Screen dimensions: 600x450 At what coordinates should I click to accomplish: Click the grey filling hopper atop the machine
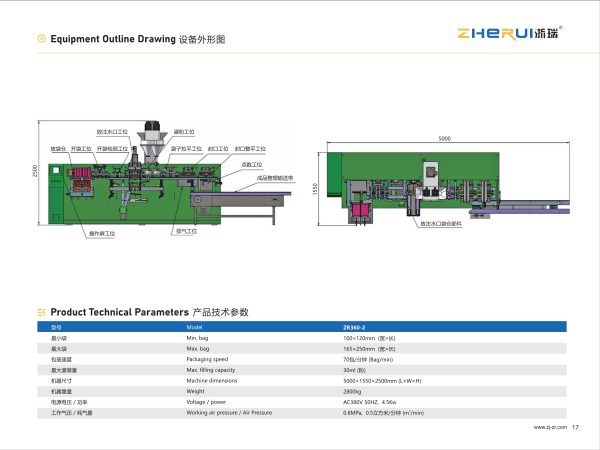tap(152, 142)
